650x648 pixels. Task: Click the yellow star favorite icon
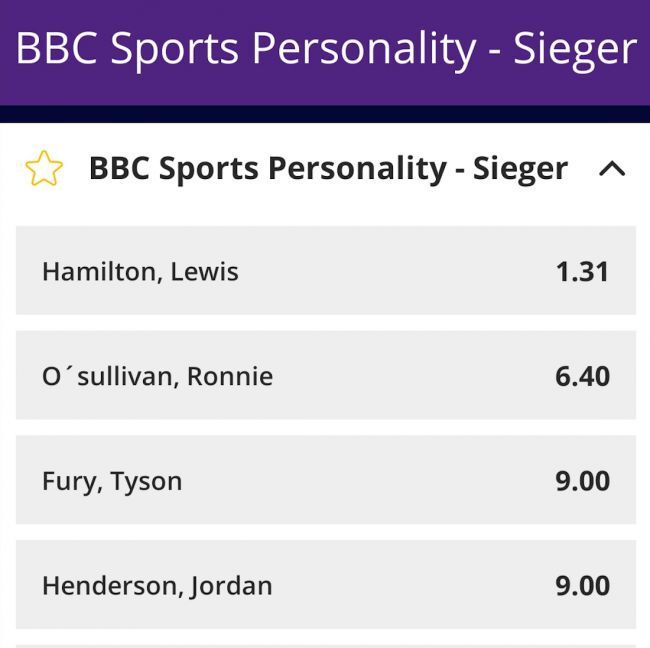click(44, 169)
